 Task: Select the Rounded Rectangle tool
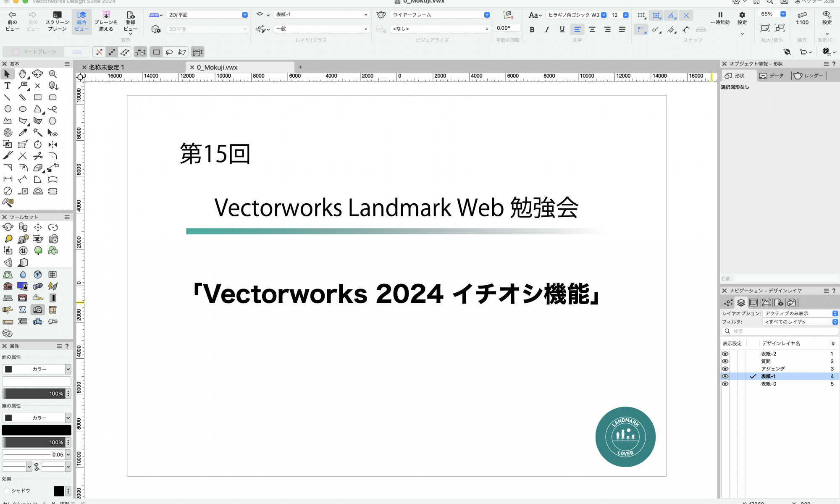coord(52,97)
